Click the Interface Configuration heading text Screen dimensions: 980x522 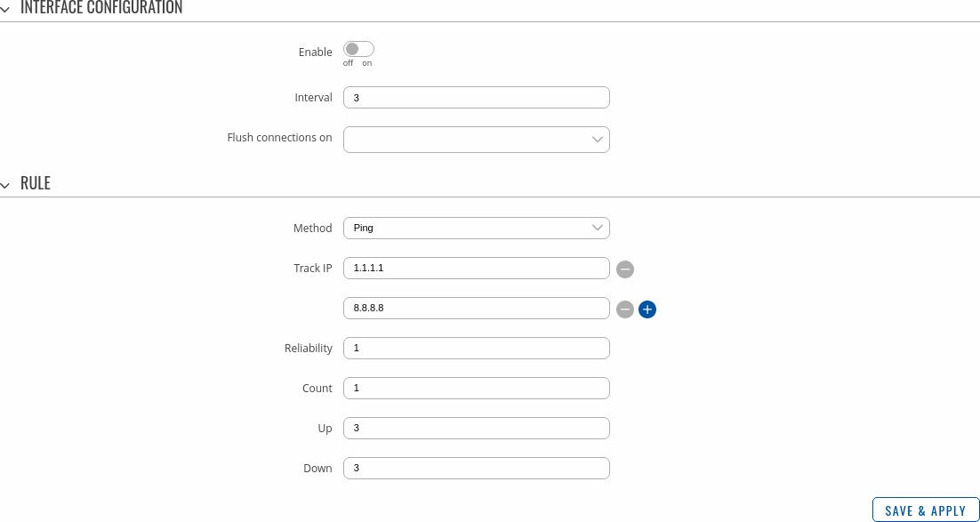pos(100,8)
